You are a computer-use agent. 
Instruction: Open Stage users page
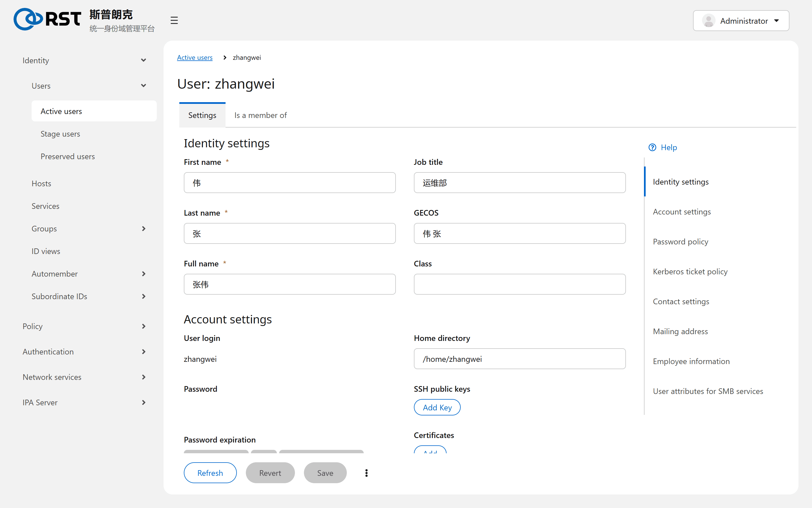tap(94, 134)
